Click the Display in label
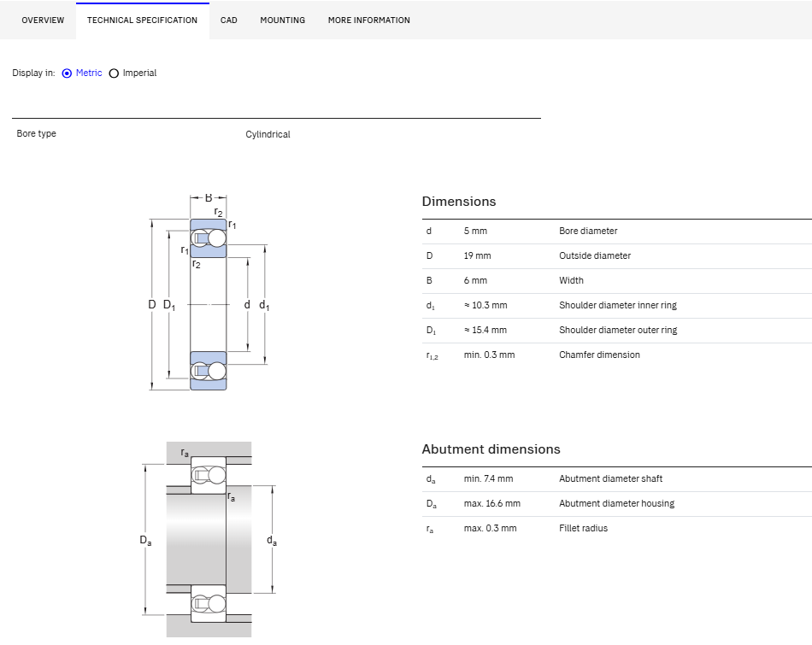 [x=33, y=73]
